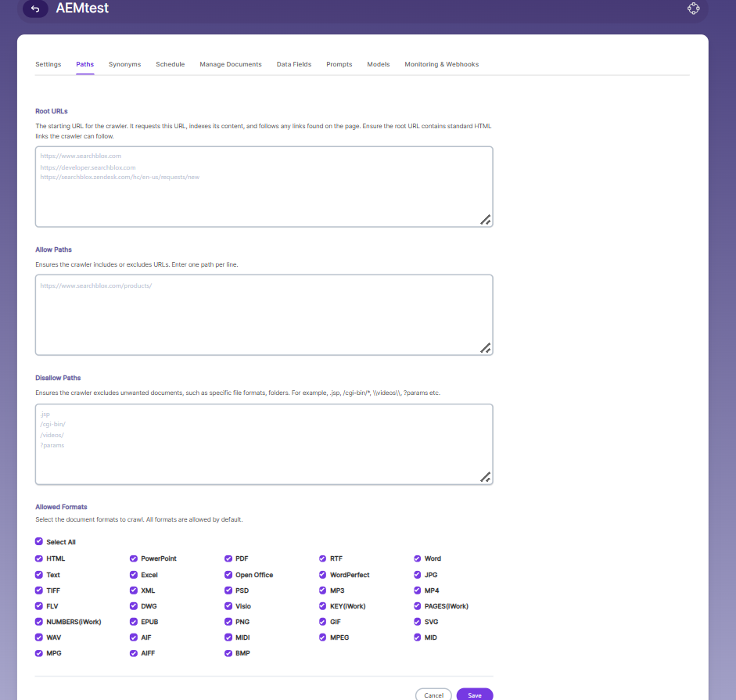Select the Paths tab
Screen dimensions: 736x700
click(85, 64)
